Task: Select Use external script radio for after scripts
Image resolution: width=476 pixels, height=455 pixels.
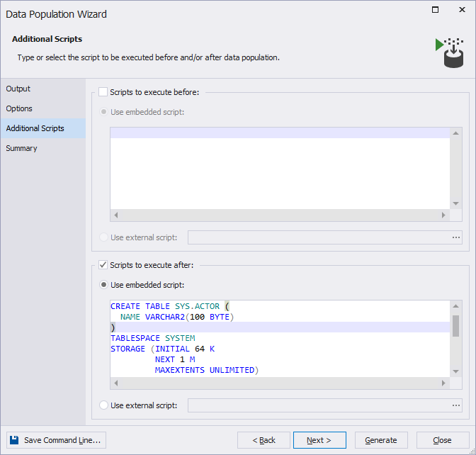Action: click(x=103, y=405)
